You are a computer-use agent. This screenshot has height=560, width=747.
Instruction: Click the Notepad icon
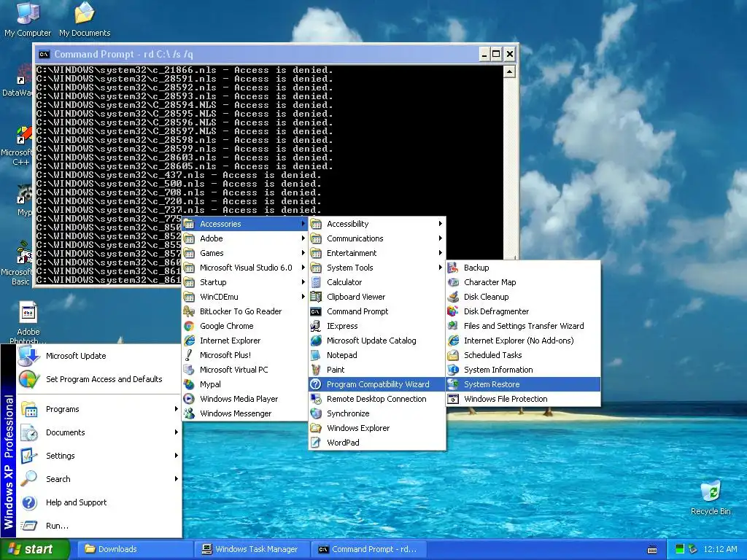[315, 355]
